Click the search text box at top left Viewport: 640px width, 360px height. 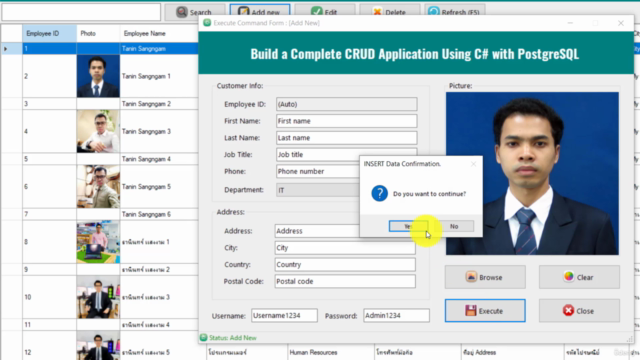coord(81,12)
